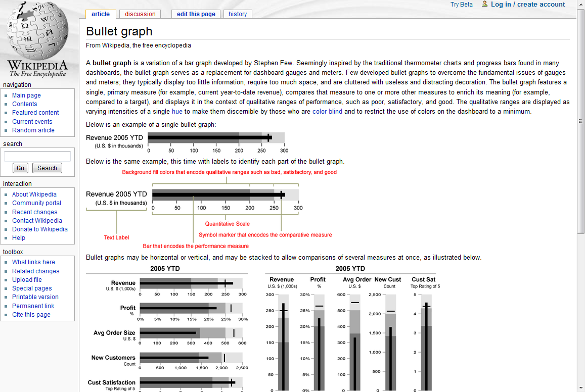Open Featured content

click(35, 113)
